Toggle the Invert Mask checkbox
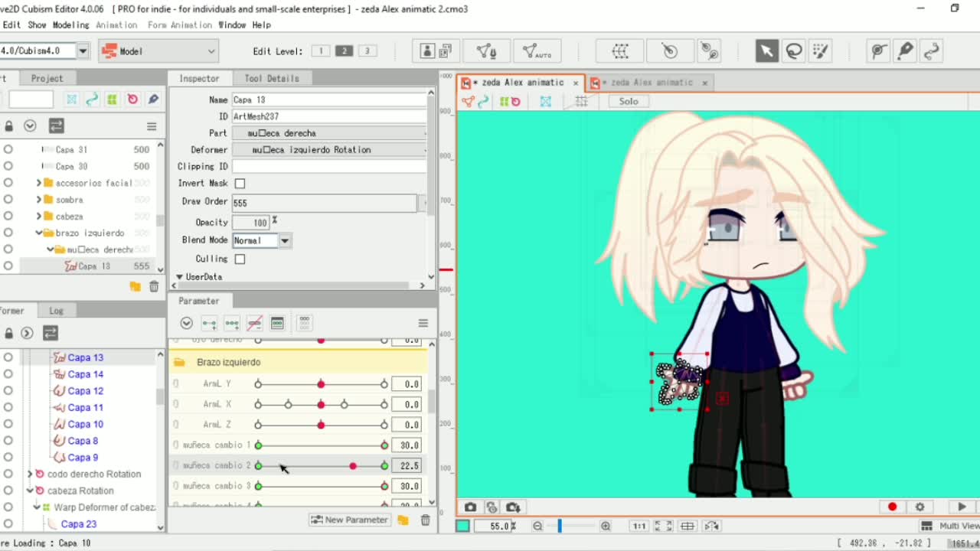The width and height of the screenshot is (980, 551). click(x=240, y=184)
